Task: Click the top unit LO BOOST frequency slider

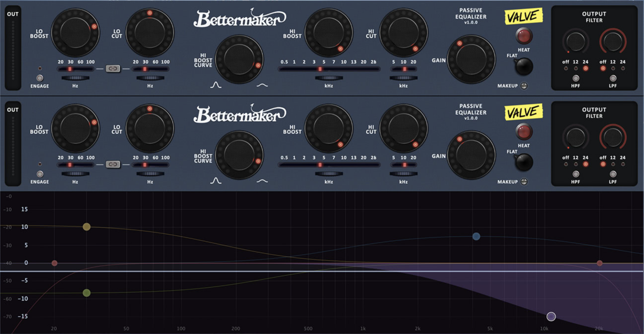Action: (75, 69)
